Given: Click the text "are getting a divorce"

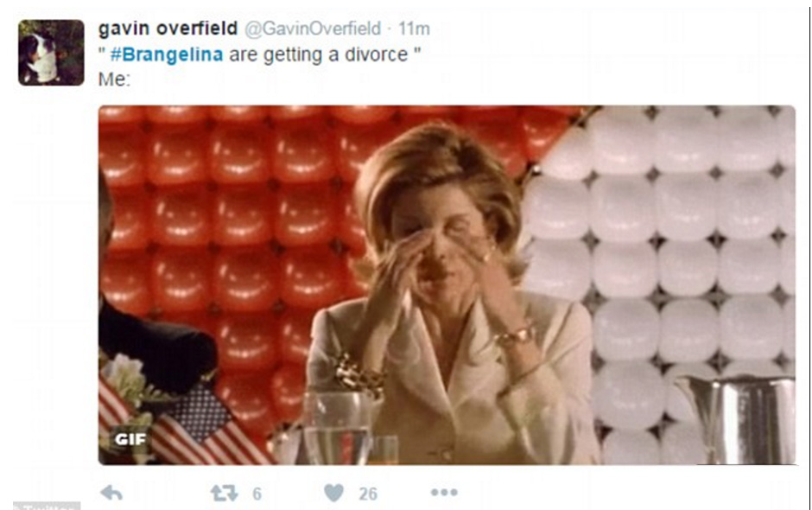Looking at the screenshot, I should pos(319,54).
